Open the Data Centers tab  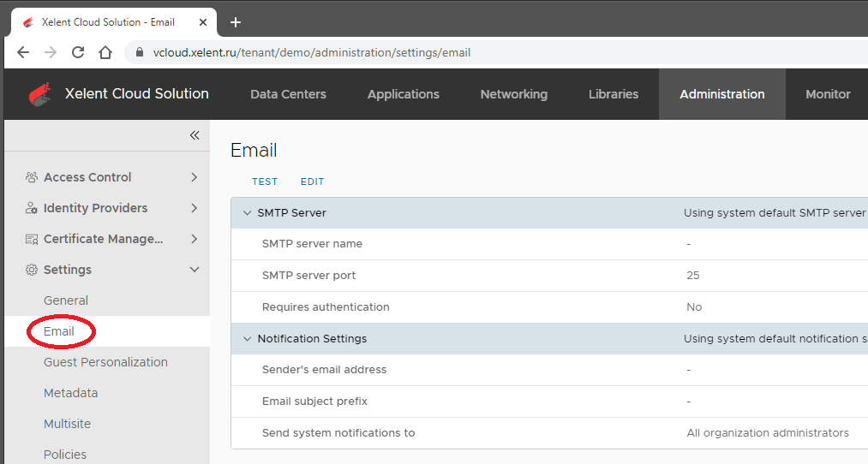(x=288, y=94)
